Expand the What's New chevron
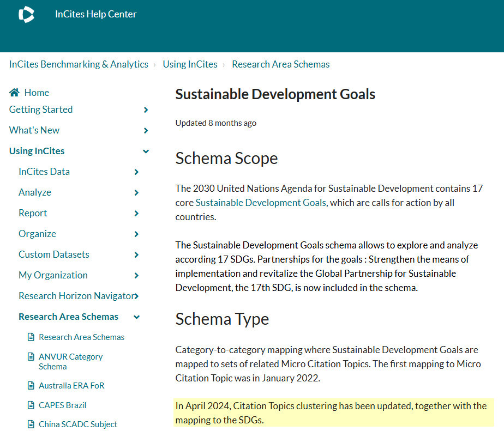 pyautogui.click(x=146, y=130)
